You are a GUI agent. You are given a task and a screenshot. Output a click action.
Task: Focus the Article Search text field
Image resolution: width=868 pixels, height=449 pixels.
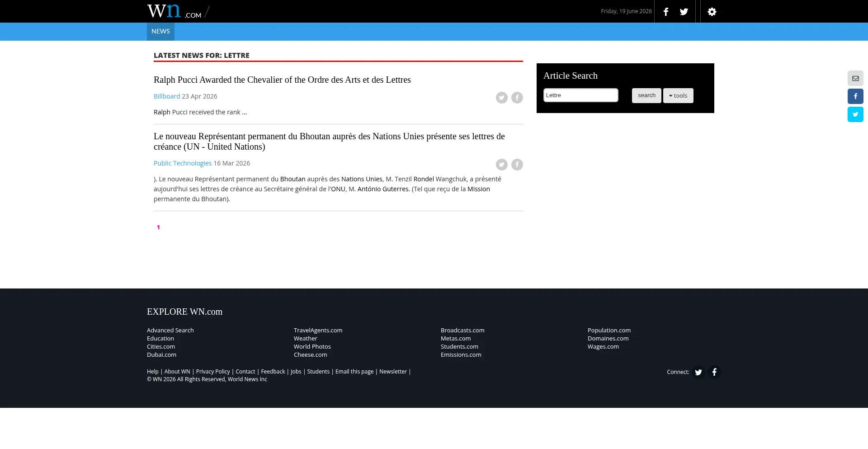(580, 95)
